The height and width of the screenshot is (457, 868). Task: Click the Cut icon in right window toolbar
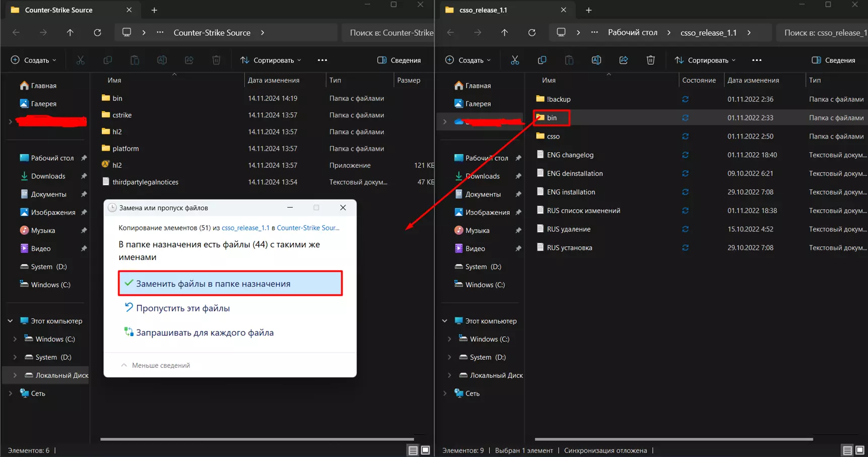point(514,60)
